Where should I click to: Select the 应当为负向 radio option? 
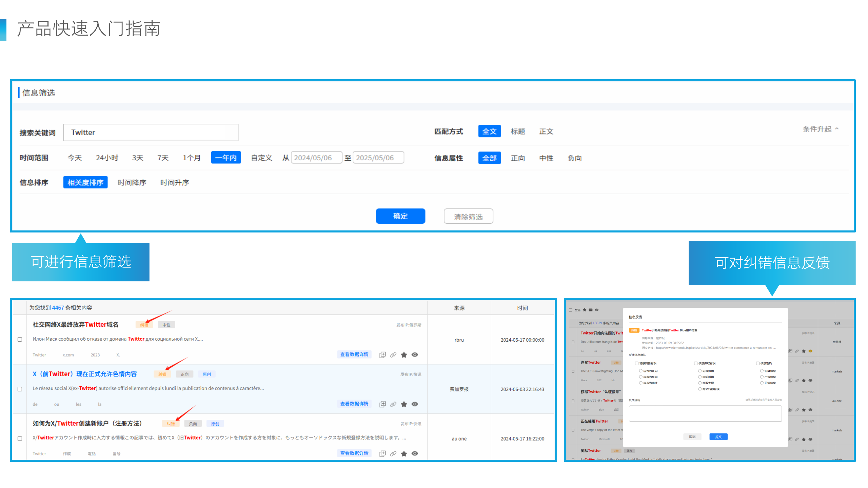[641, 377]
